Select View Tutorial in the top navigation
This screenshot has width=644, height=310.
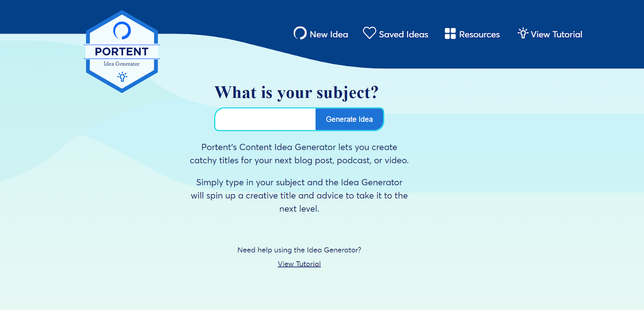(556, 34)
